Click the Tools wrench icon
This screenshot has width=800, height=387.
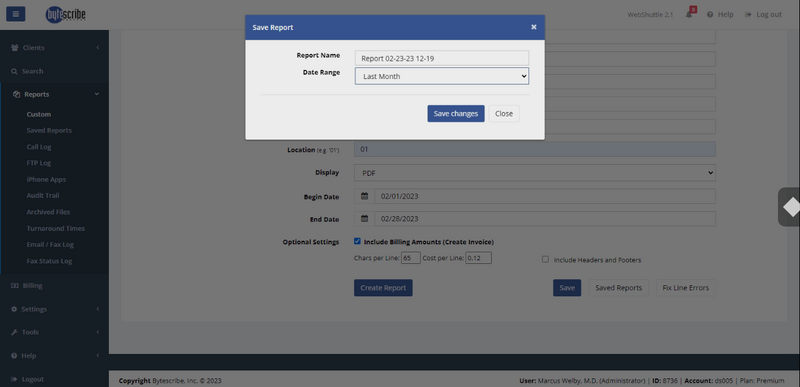[x=14, y=332]
